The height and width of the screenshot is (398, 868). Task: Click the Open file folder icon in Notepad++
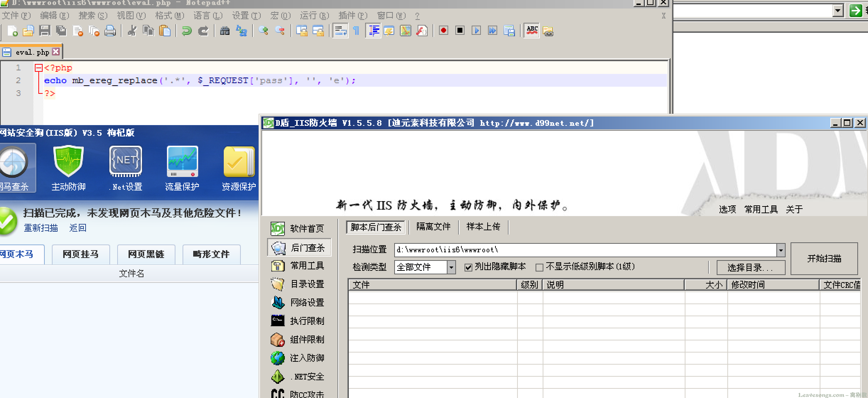28,31
